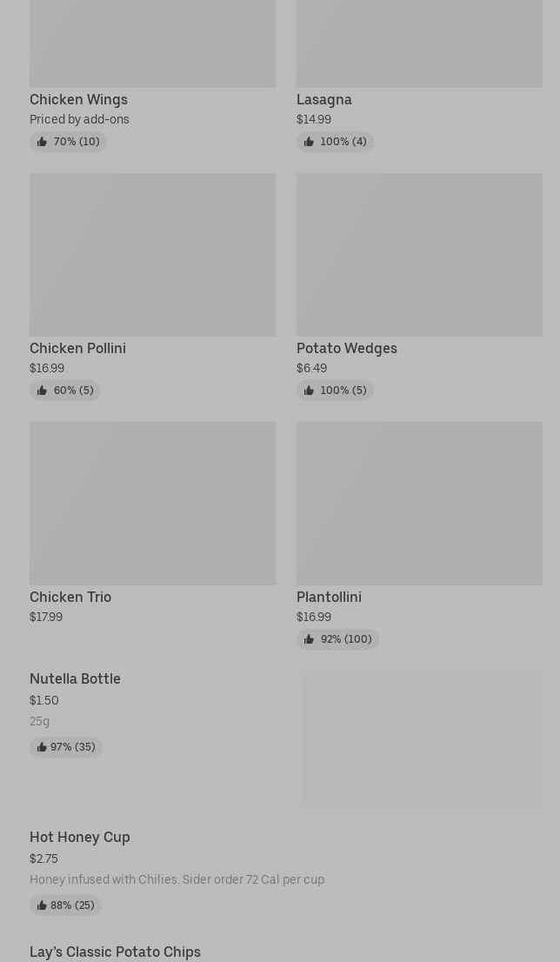Open Lay's Classic Potato Chips item
Screen dimensions: 560x962
[x=115, y=952]
